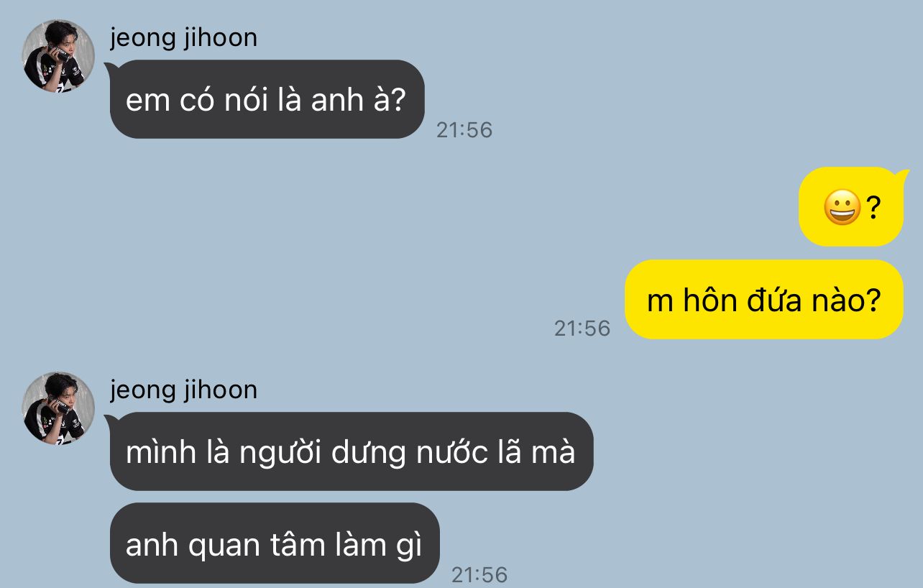Select the "mình là người dưng nước lã mà" bubble
The width and height of the screenshot is (923, 588).
pyautogui.click(x=352, y=451)
